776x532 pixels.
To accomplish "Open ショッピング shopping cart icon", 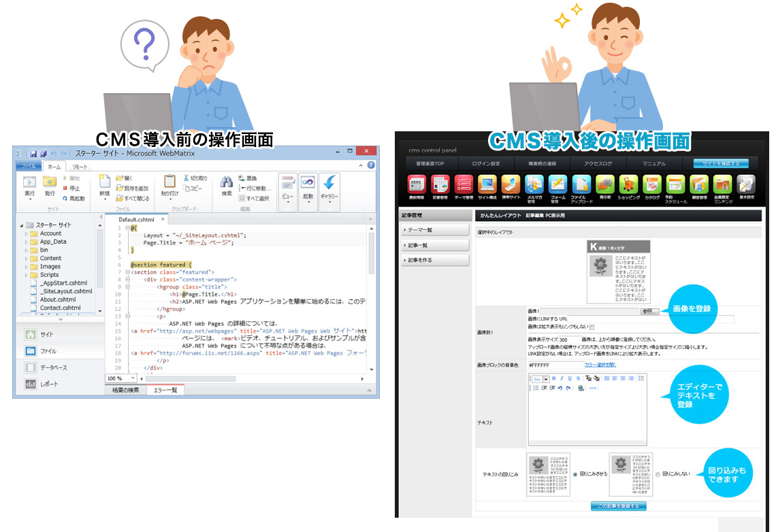I will (628, 184).
